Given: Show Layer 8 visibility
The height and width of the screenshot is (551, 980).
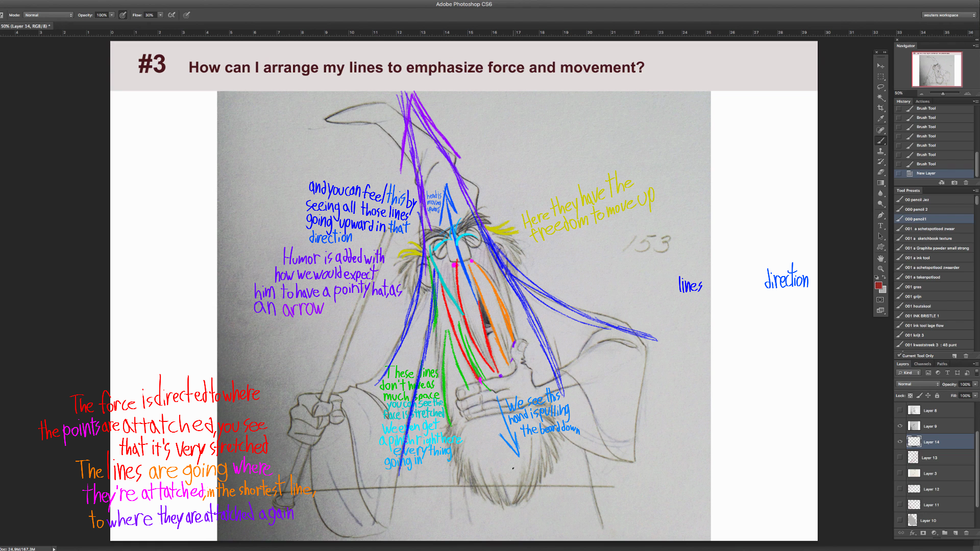Looking at the screenshot, I should [900, 410].
